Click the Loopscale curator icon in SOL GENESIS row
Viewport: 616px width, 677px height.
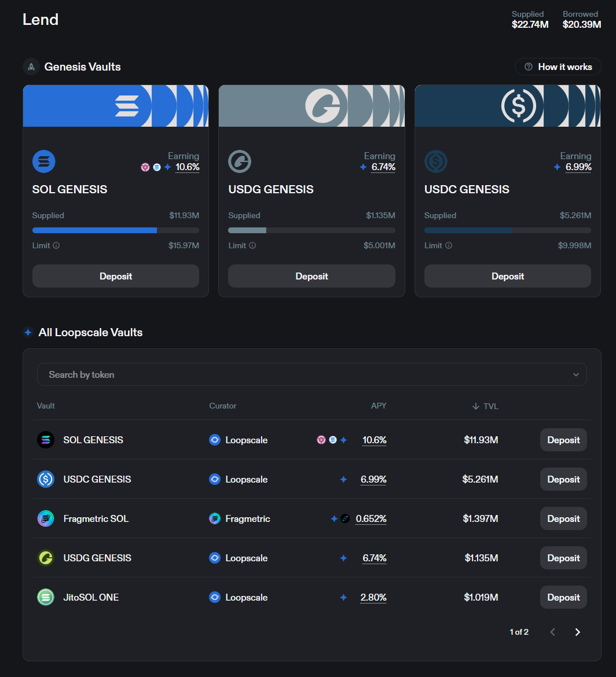click(215, 440)
